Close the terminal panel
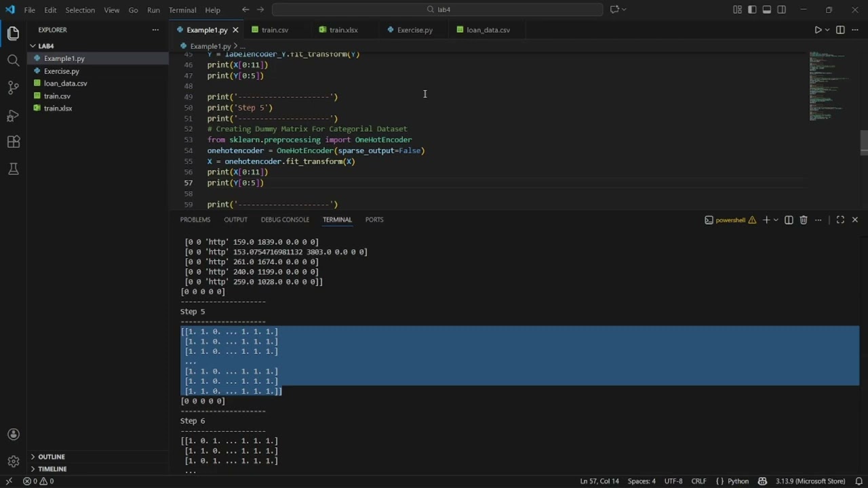This screenshot has height=488, width=868. (855, 220)
